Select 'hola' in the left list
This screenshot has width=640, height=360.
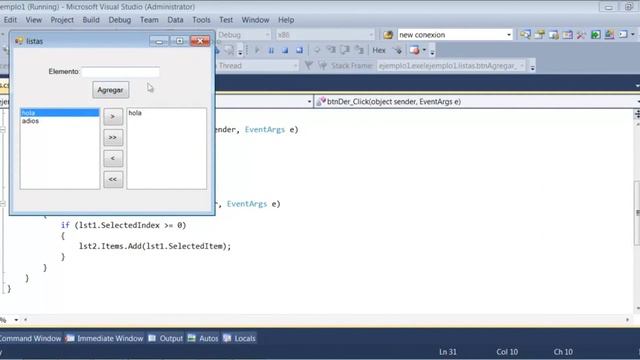60,113
